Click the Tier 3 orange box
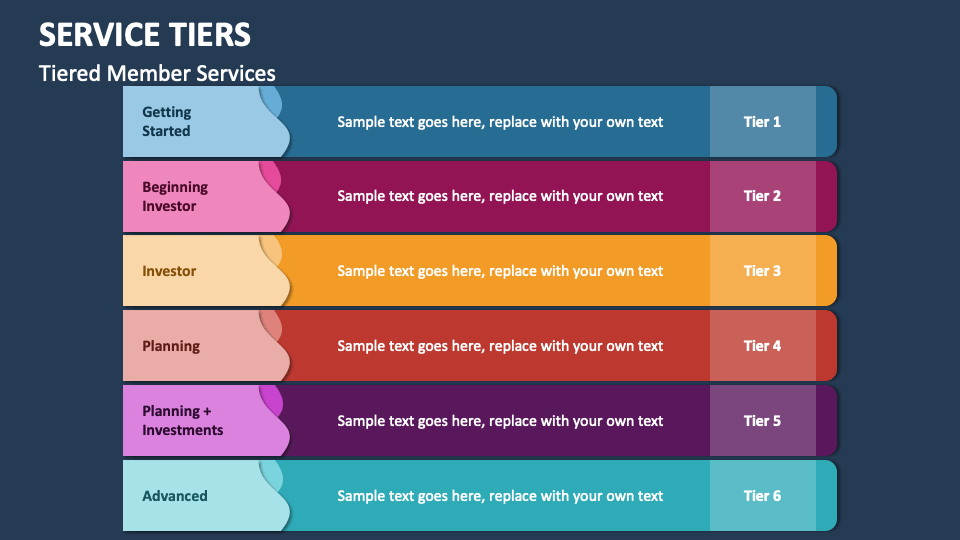 pyautogui.click(x=762, y=271)
